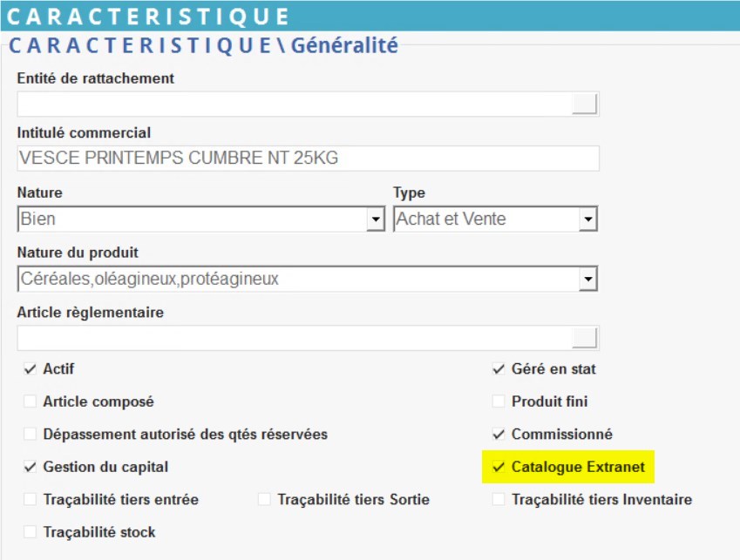The width and height of the screenshot is (740, 560).
Task: Click the Intitulé commercial text field
Action: pos(308,159)
